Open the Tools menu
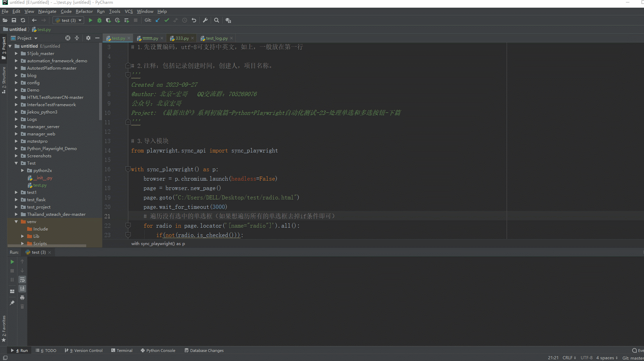644x361 pixels. tap(114, 11)
